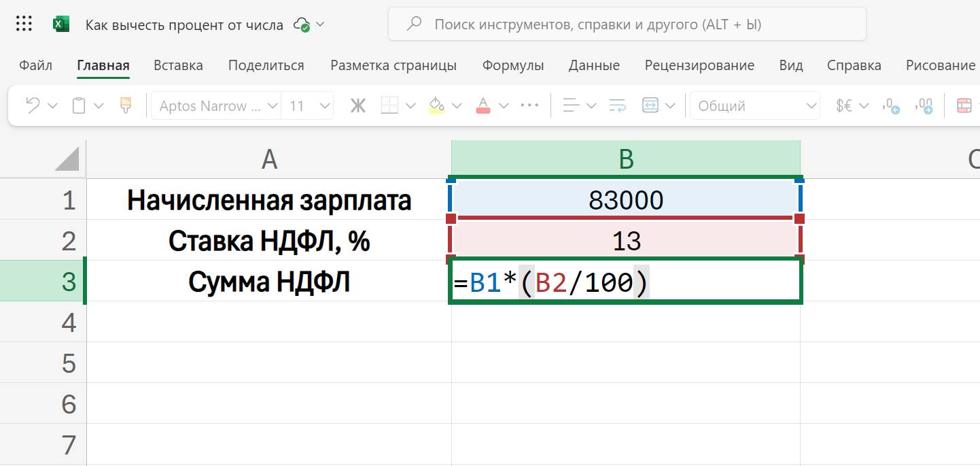
Task: Apply yellow fill color bucket
Action: tap(436, 105)
